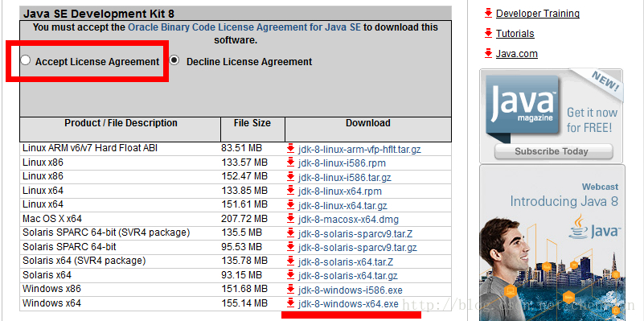This screenshot has height=321, width=644.
Task: Select Decline License Agreement radio button
Action: pos(174,61)
